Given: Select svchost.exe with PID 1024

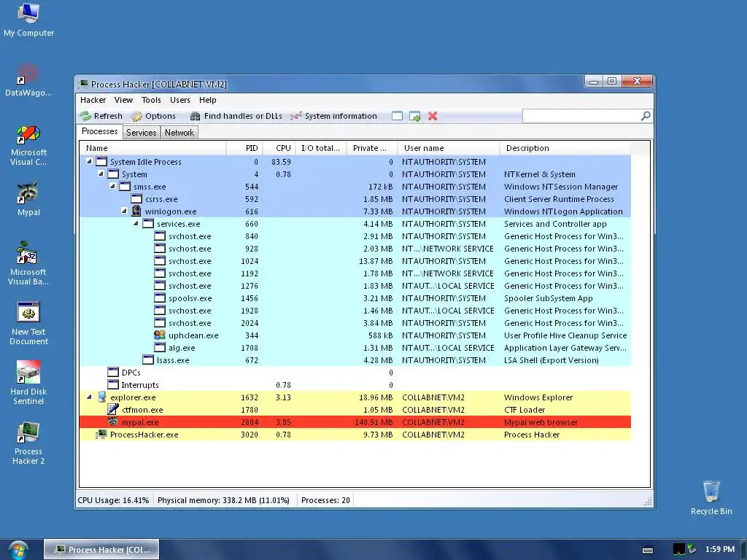Looking at the screenshot, I should coord(355,261).
